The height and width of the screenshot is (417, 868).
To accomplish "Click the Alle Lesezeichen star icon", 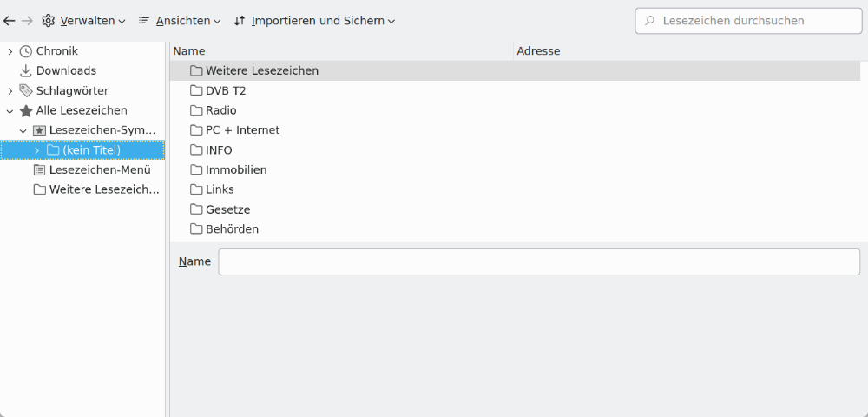I will click(x=26, y=111).
